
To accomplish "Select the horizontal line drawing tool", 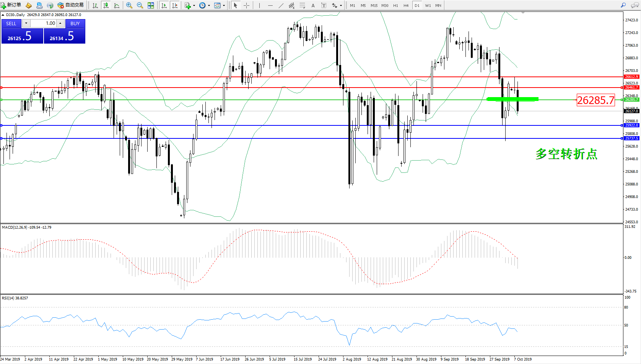I will click(x=270, y=5).
